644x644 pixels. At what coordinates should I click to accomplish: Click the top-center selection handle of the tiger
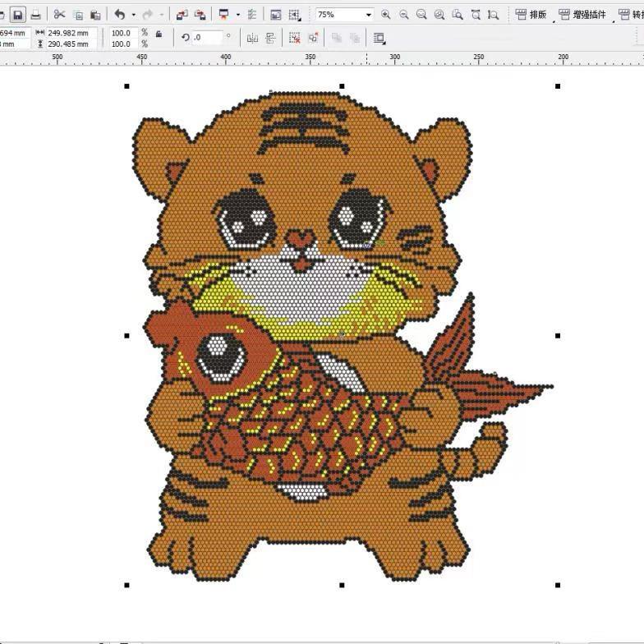click(342, 86)
